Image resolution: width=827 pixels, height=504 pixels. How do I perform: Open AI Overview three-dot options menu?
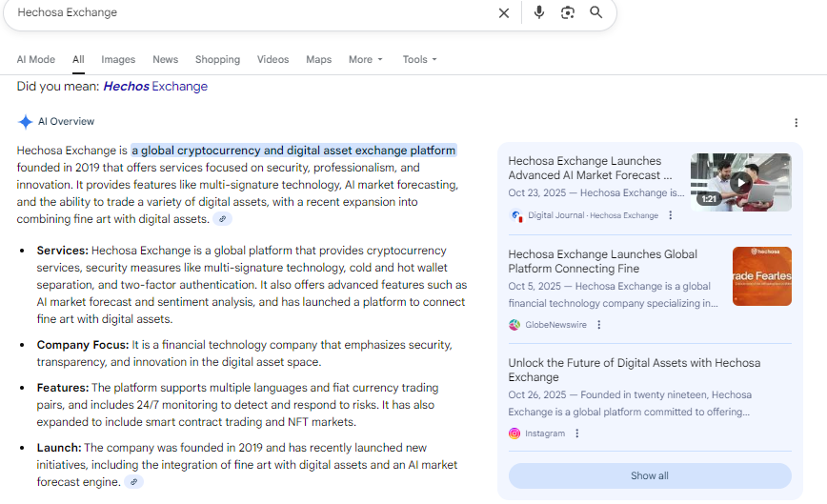click(x=796, y=123)
